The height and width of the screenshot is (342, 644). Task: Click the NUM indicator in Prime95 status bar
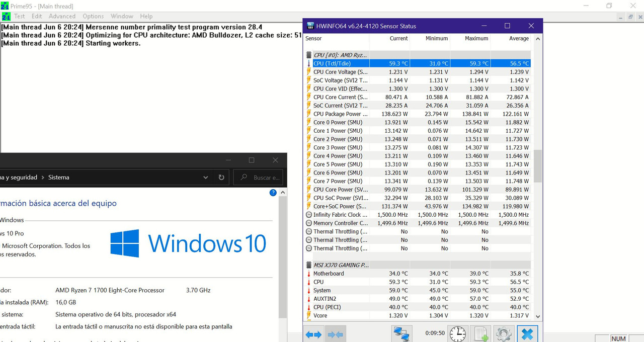pyautogui.click(x=619, y=338)
